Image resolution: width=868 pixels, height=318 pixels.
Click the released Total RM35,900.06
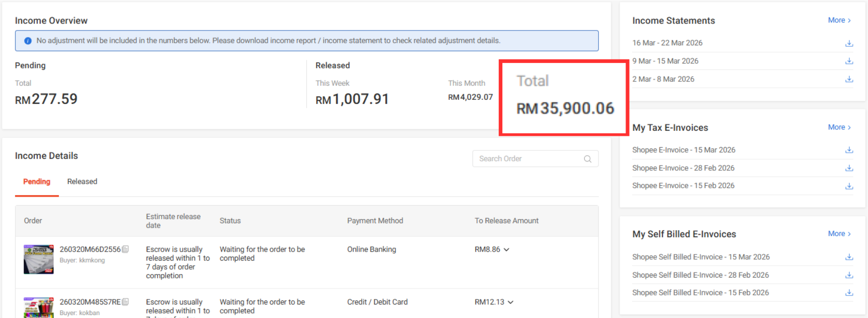[x=565, y=108]
